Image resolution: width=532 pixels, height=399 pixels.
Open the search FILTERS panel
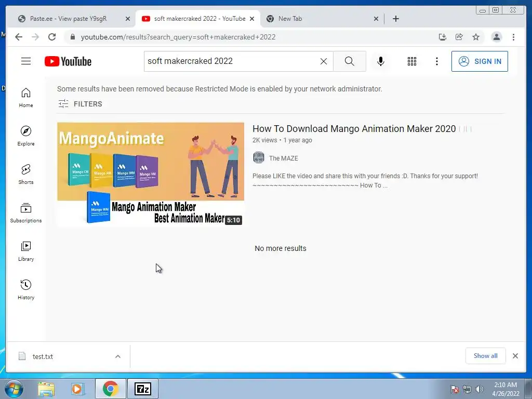click(80, 104)
